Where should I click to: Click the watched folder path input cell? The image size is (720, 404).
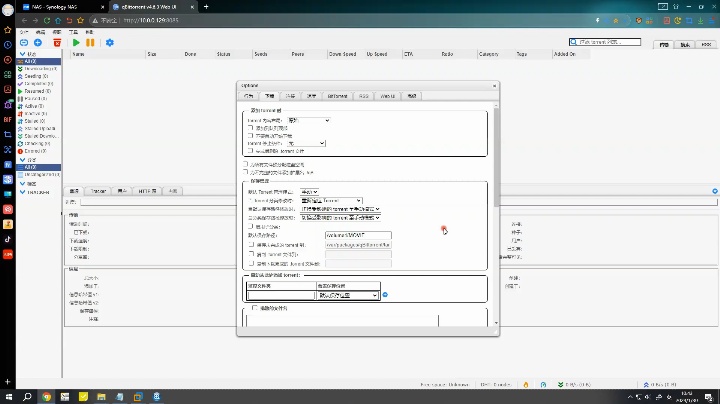click(281, 295)
